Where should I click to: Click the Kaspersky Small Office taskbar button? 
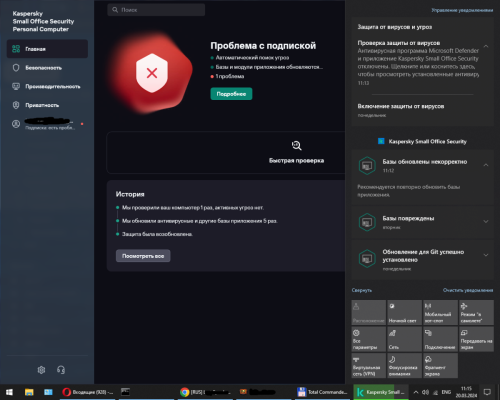coord(381,392)
